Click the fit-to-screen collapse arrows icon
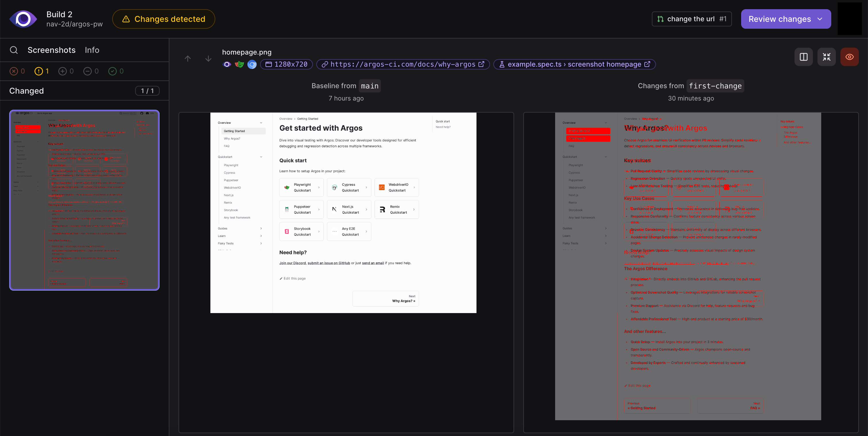 click(826, 57)
